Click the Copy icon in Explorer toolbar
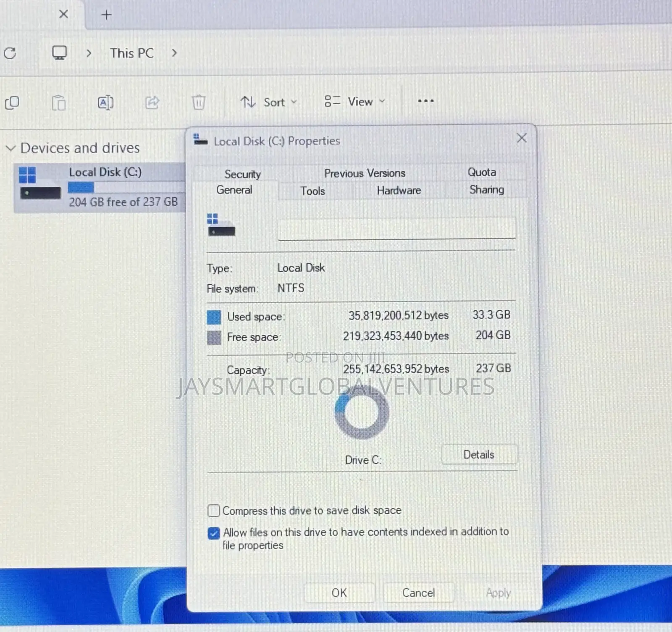The image size is (672, 632). (x=12, y=102)
